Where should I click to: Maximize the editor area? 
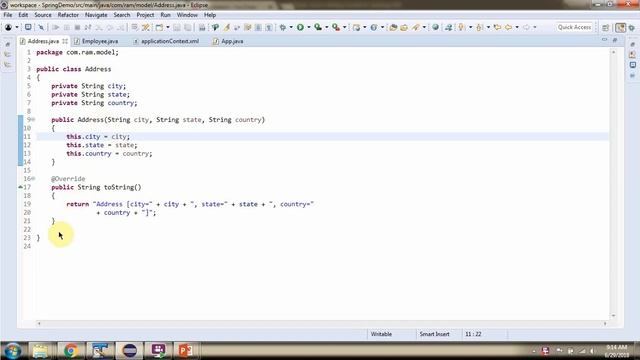[615, 40]
